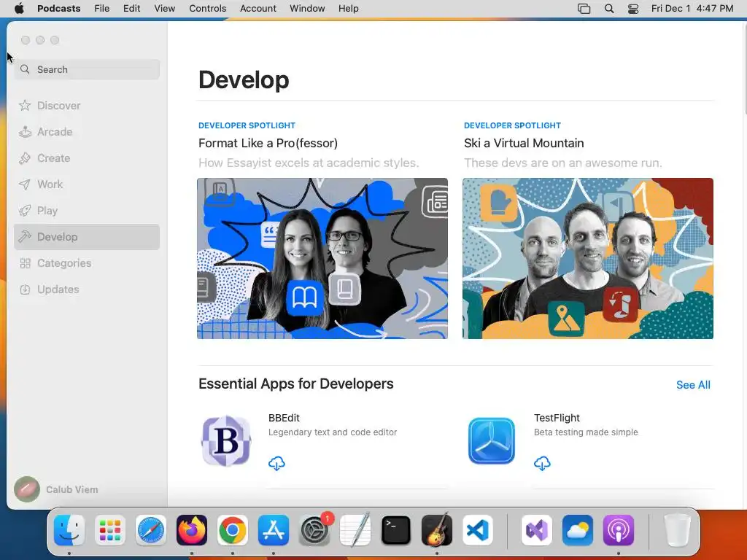Viewport: 747px width, 560px height.
Task: Open the Arcade section in sidebar
Action: [87, 131]
